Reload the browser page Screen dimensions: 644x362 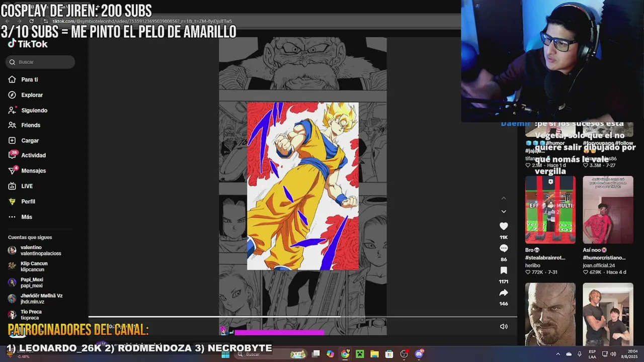(x=31, y=21)
